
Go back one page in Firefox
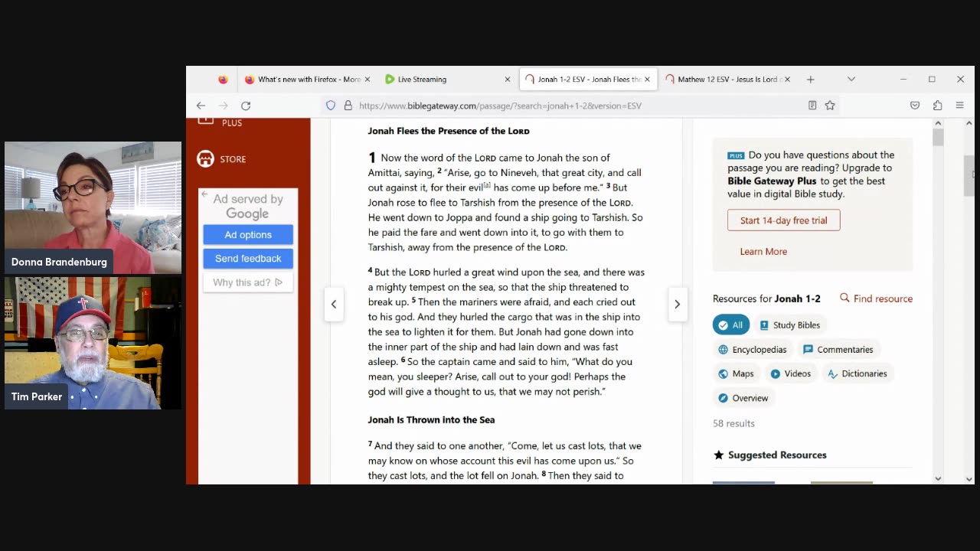point(201,106)
